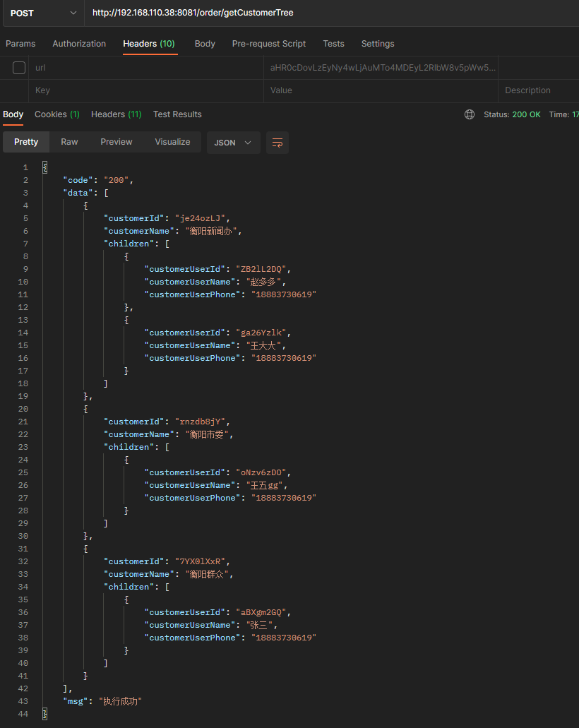Viewport: 579px width, 728px height.
Task: Click customerUserId value "ga26Yzlk"
Action: click(261, 333)
